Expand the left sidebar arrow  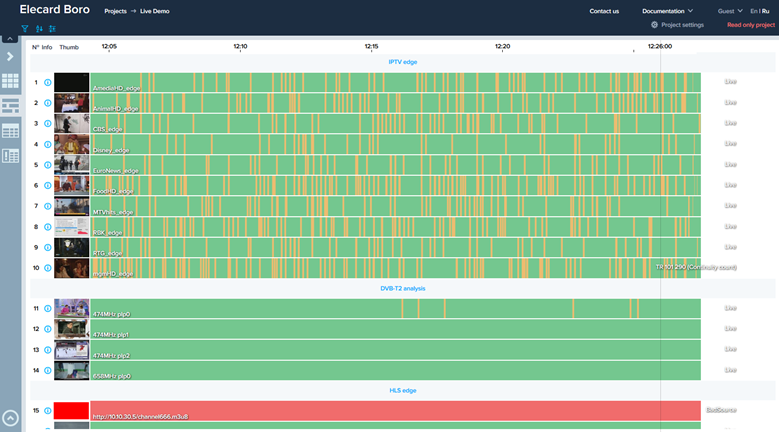pyautogui.click(x=10, y=57)
